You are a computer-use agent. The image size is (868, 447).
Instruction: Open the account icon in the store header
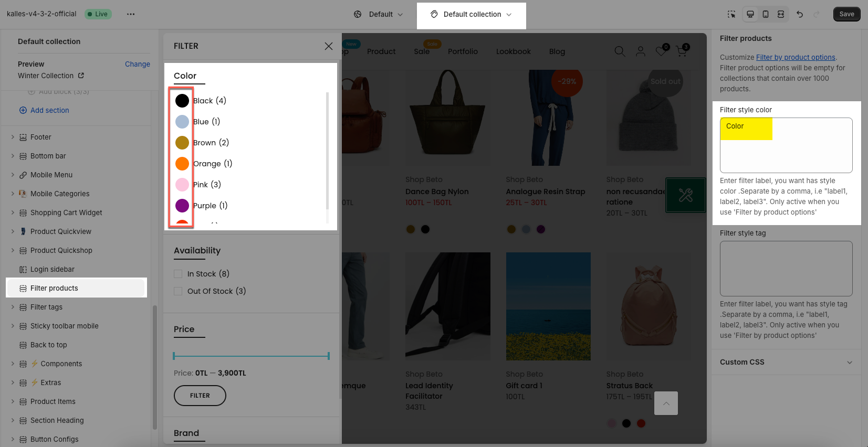point(641,51)
